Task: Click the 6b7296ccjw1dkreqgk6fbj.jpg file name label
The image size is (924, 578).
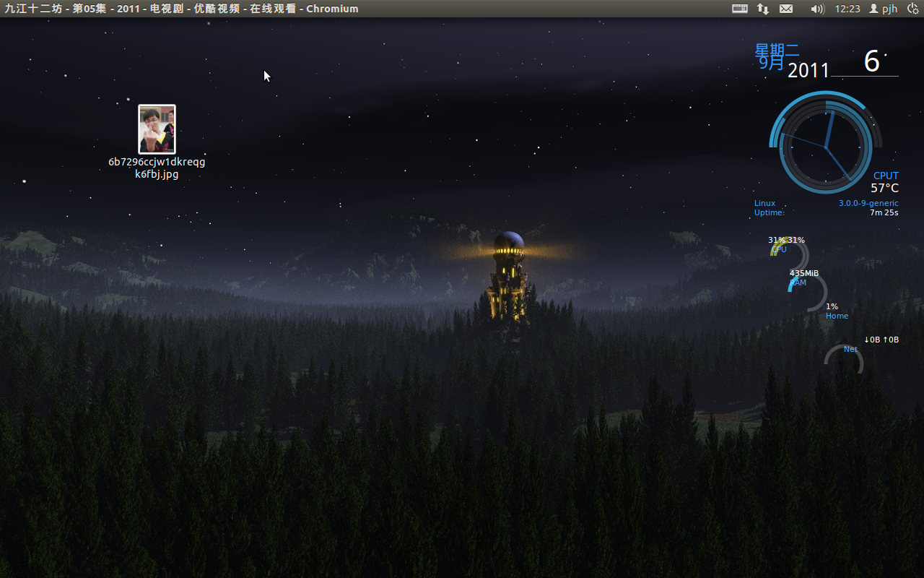Action: (x=157, y=168)
